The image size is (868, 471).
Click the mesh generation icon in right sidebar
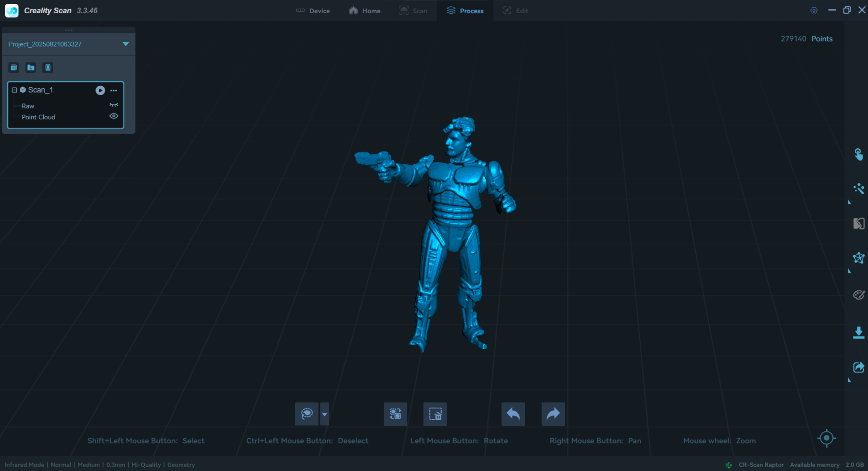click(858, 258)
